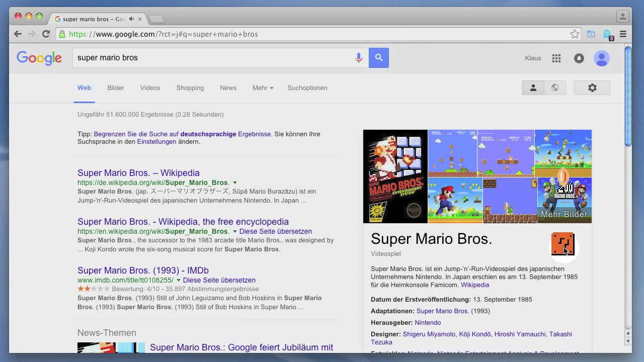
Task: Click the Google logo
Action: (39, 58)
